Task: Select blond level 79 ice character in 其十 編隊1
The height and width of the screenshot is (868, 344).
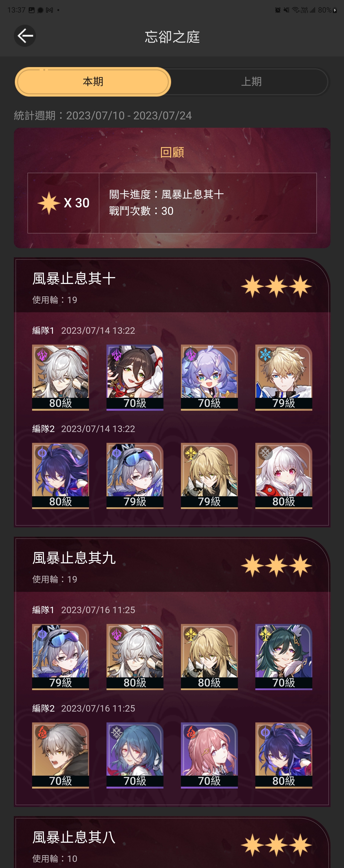Action: 284,377
